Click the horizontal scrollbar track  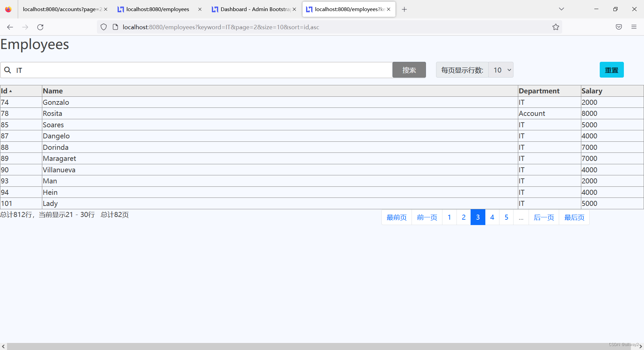coord(319,346)
